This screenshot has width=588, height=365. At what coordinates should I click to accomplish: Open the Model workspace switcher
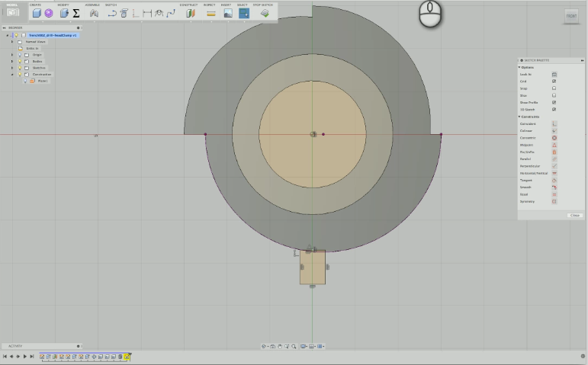(12, 11)
